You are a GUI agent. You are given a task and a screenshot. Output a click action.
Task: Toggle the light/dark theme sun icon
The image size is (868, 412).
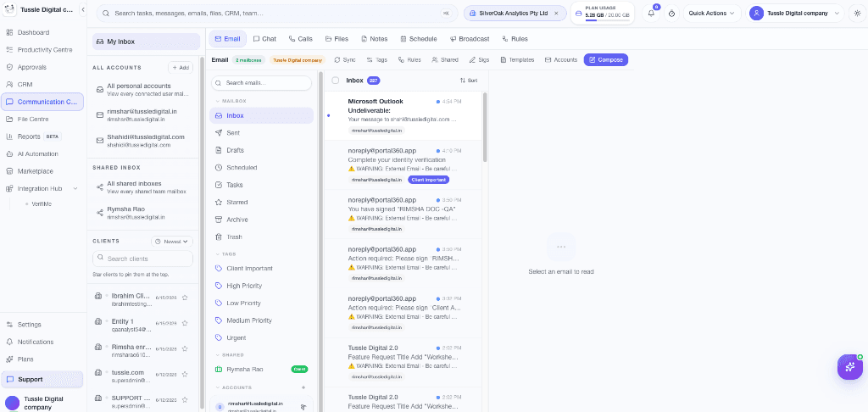click(857, 14)
